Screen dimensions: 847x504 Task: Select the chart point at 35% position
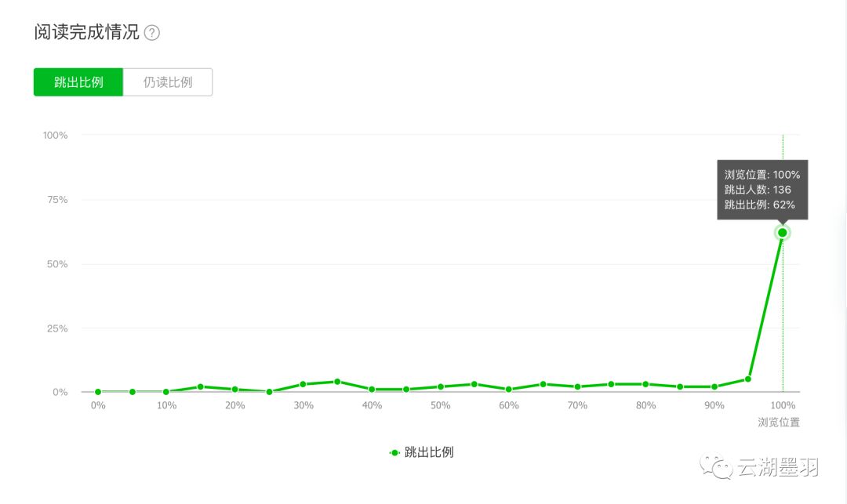click(337, 382)
